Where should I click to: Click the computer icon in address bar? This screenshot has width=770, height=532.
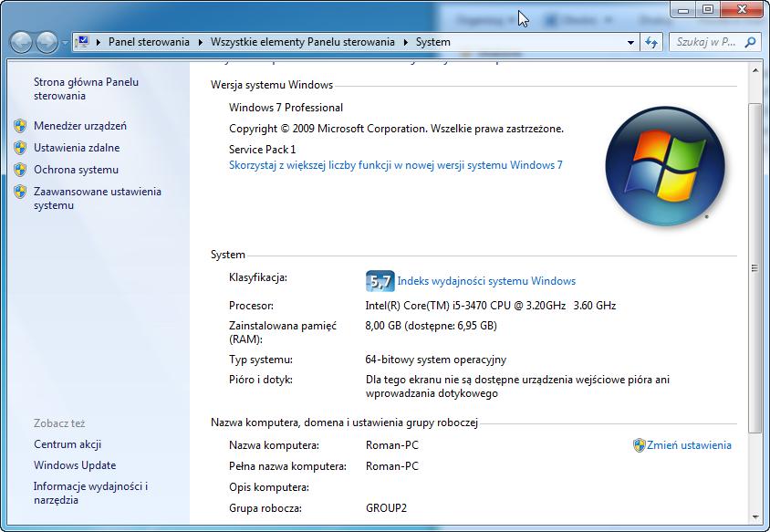(x=83, y=42)
